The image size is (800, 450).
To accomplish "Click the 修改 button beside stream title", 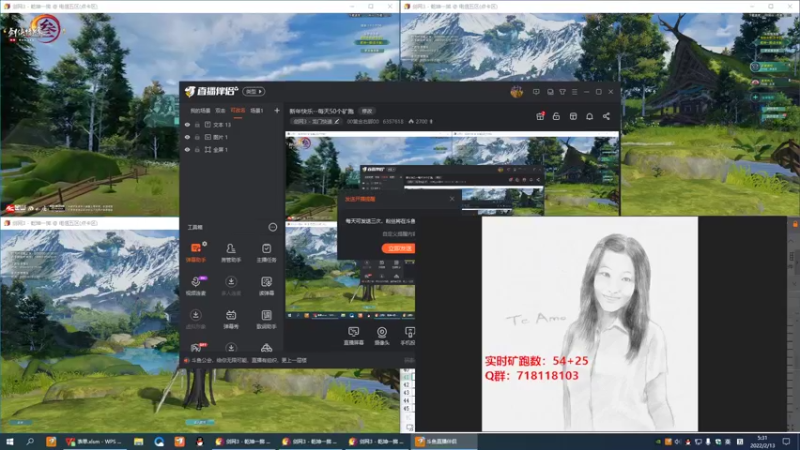I will [x=367, y=111].
